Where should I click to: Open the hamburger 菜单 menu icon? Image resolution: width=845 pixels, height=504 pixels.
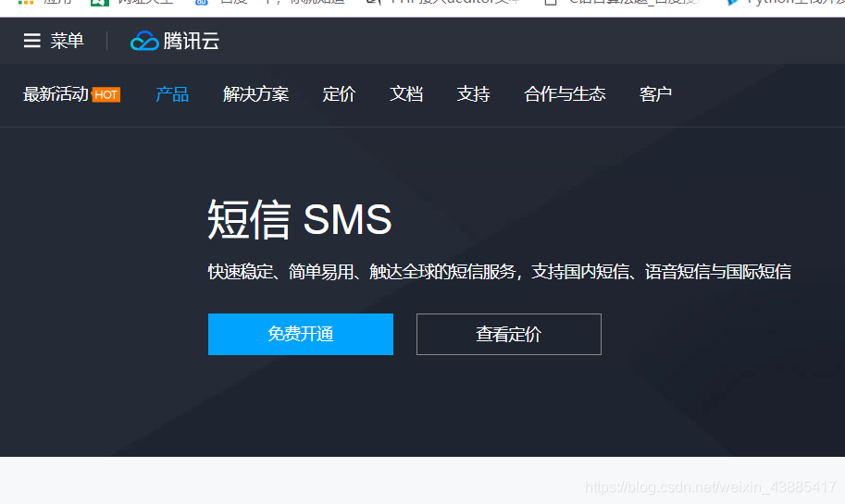[x=31, y=41]
